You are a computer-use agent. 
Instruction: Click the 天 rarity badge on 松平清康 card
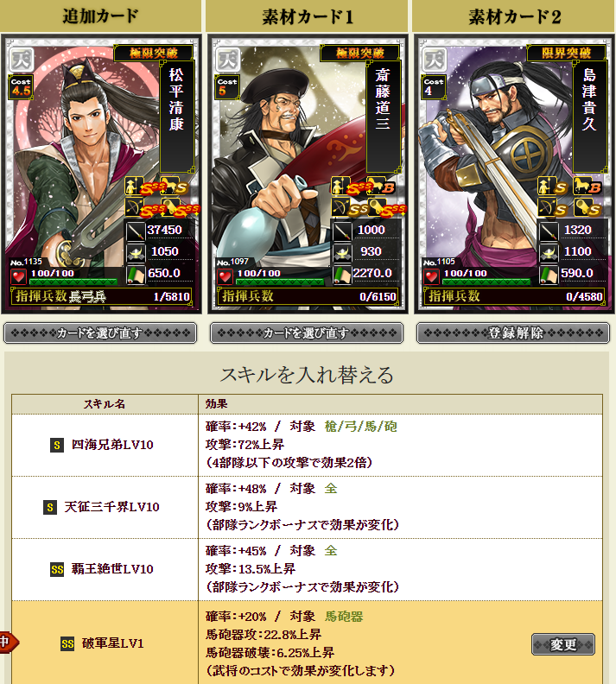point(22,60)
